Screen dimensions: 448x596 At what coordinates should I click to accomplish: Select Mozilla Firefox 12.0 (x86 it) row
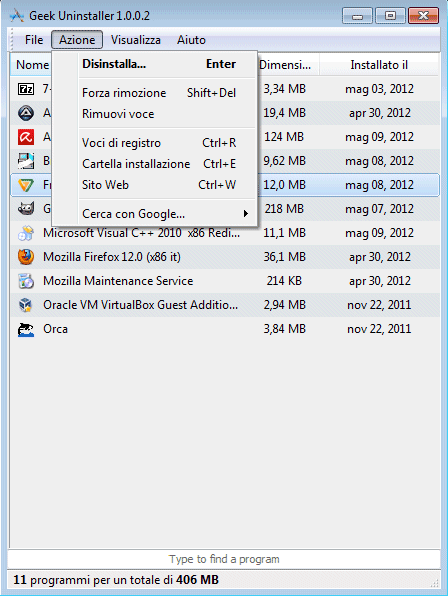click(x=225, y=257)
